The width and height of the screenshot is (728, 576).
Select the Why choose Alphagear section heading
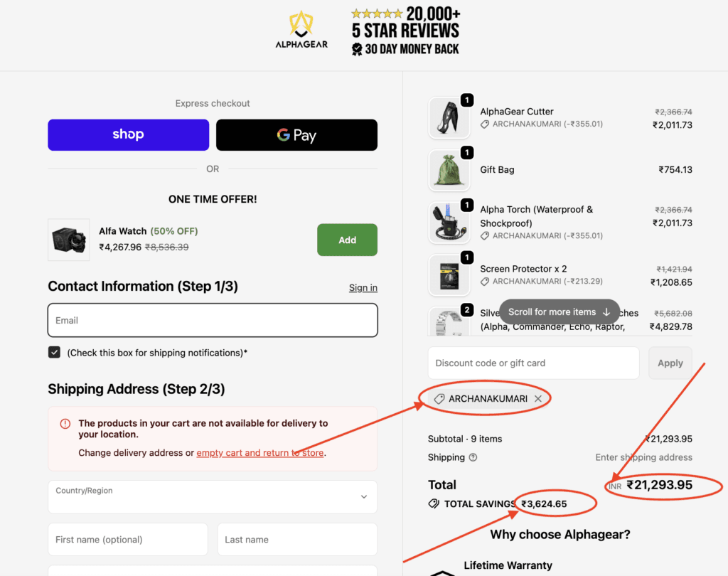(560, 534)
